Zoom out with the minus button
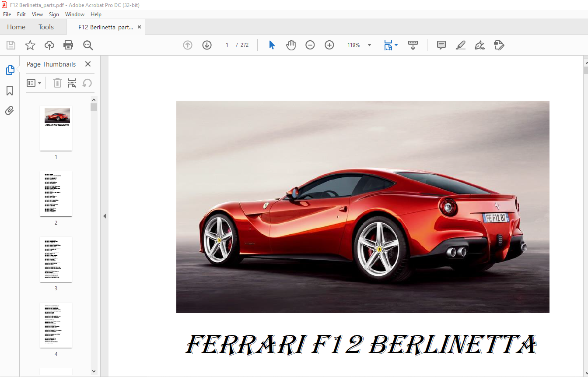This screenshot has width=588, height=377. pyautogui.click(x=310, y=45)
